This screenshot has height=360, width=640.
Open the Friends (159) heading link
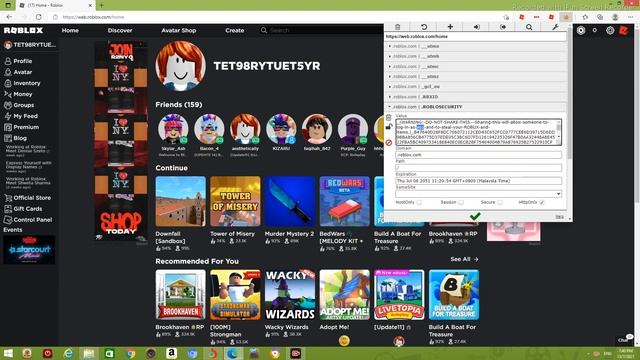click(x=179, y=105)
